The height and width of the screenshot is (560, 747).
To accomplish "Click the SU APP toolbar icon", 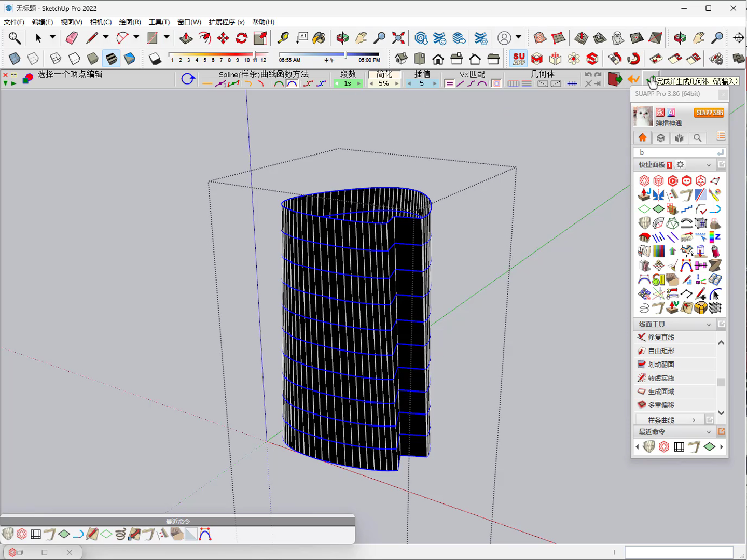I will [x=519, y=59].
